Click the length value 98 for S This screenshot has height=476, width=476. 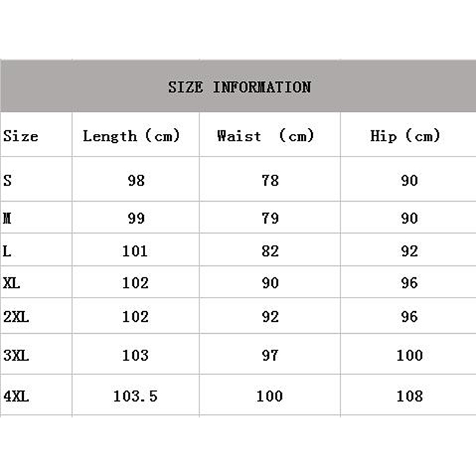(136, 180)
